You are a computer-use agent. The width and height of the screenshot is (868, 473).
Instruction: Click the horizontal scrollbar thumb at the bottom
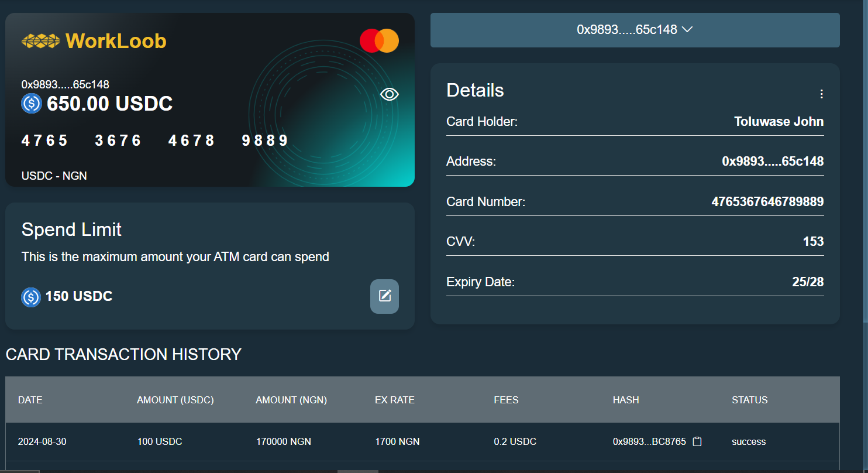point(358,471)
